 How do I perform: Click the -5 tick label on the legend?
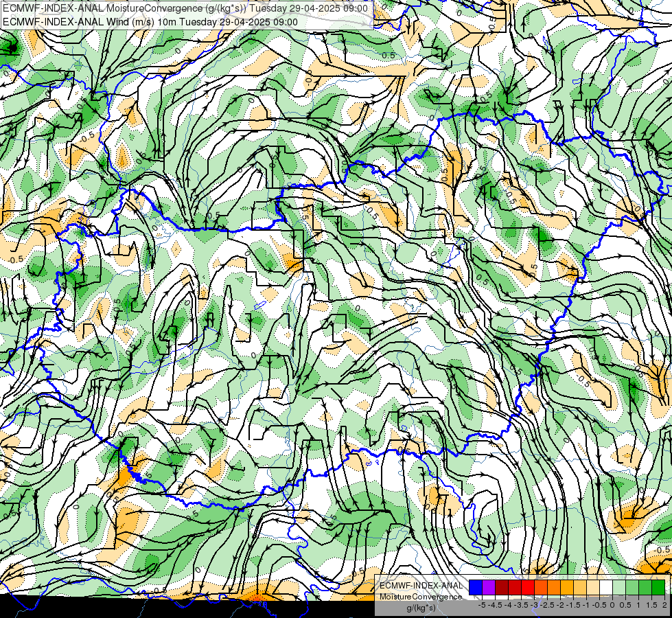coord(482,605)
